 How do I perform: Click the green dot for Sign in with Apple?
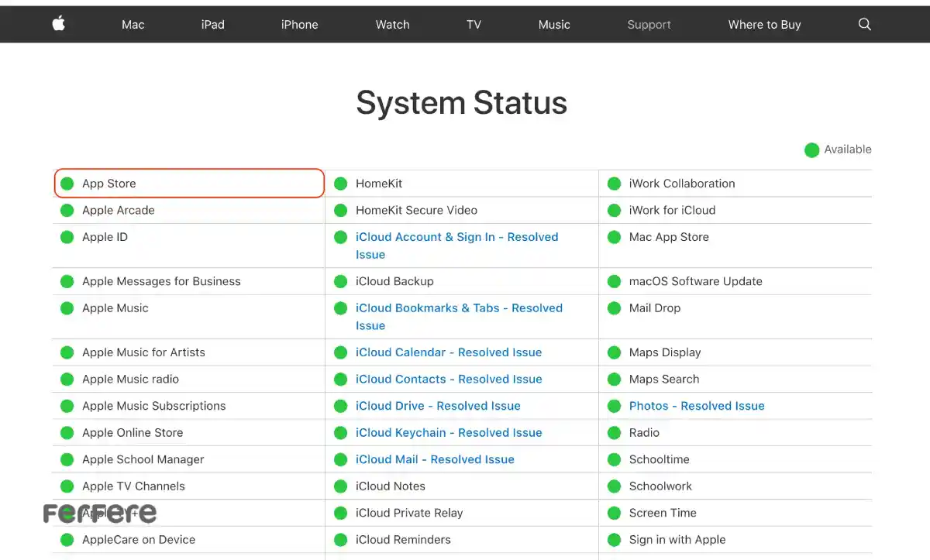(x=614, y=540)
